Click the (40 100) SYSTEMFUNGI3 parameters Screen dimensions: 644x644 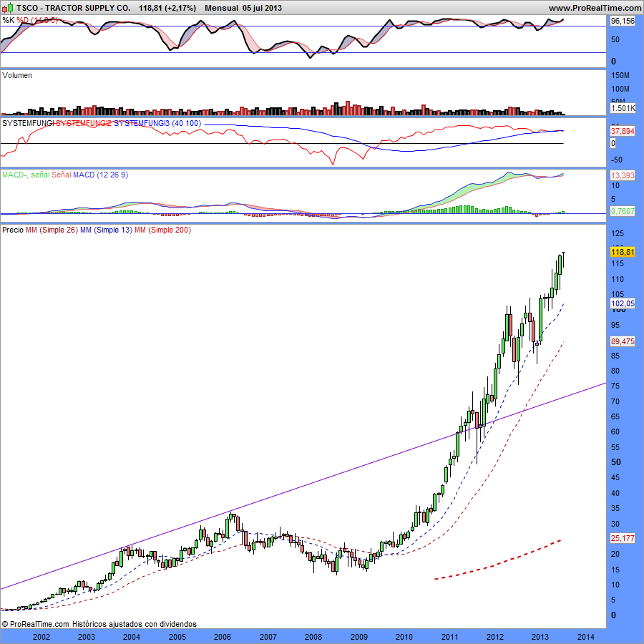pyautogui.click(x=187, y=123)
